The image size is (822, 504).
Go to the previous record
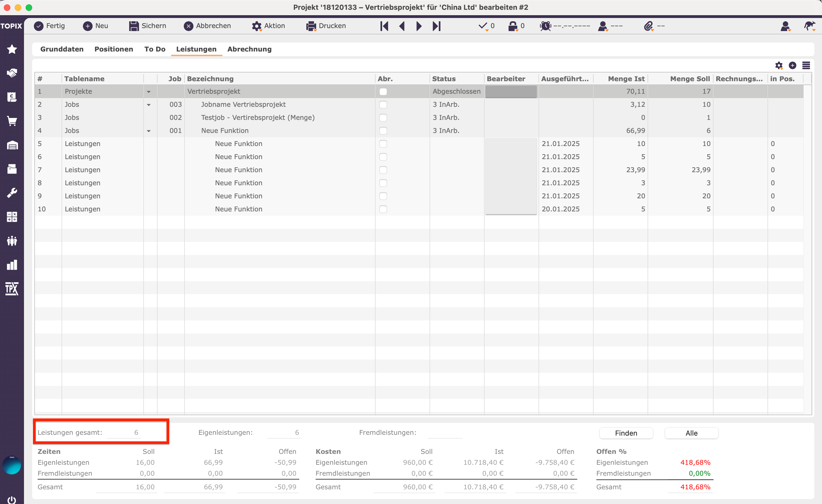coord(402,26)
